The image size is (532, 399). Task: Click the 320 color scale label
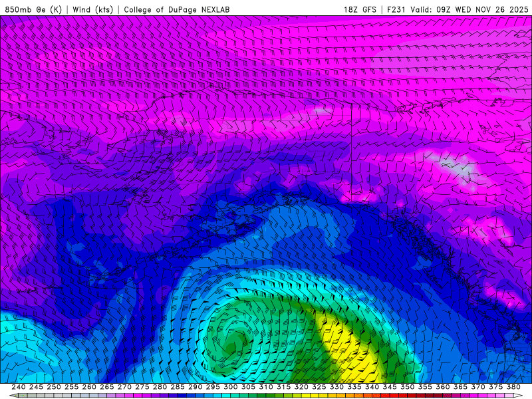(301, 387)
